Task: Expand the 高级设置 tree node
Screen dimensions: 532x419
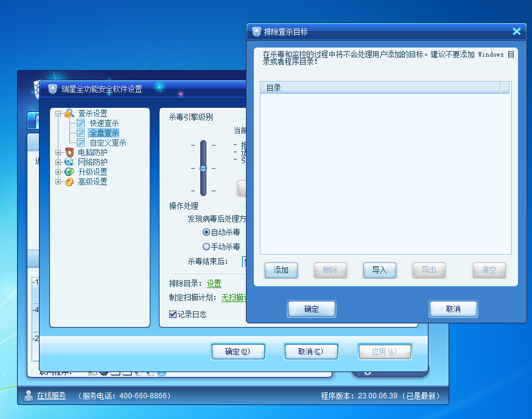Action: point(58,182)
